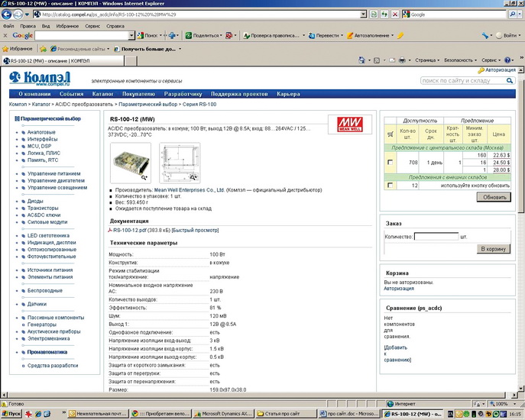Click the Обновить button
The image size is (525, 420).
tap(494, 197)
